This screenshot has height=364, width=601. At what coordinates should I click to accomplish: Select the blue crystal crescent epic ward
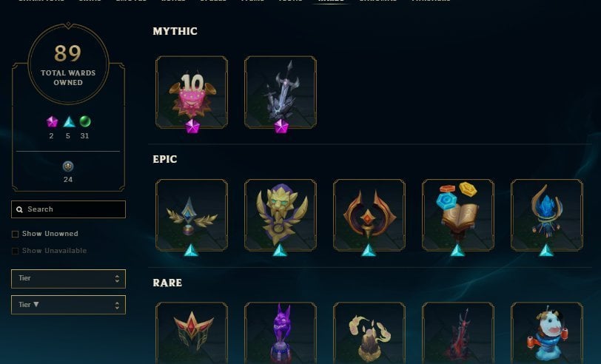546,215
